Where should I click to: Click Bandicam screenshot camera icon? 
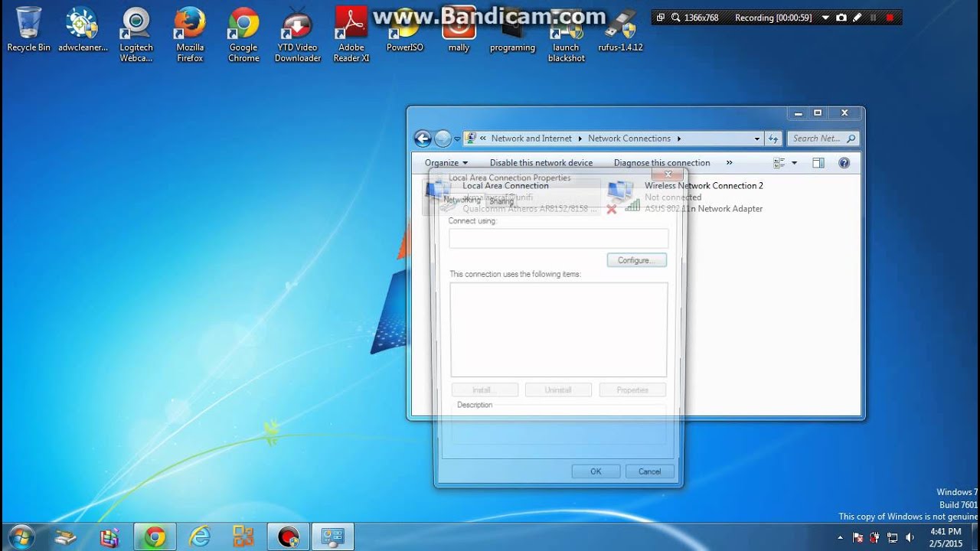click(841, 18)
